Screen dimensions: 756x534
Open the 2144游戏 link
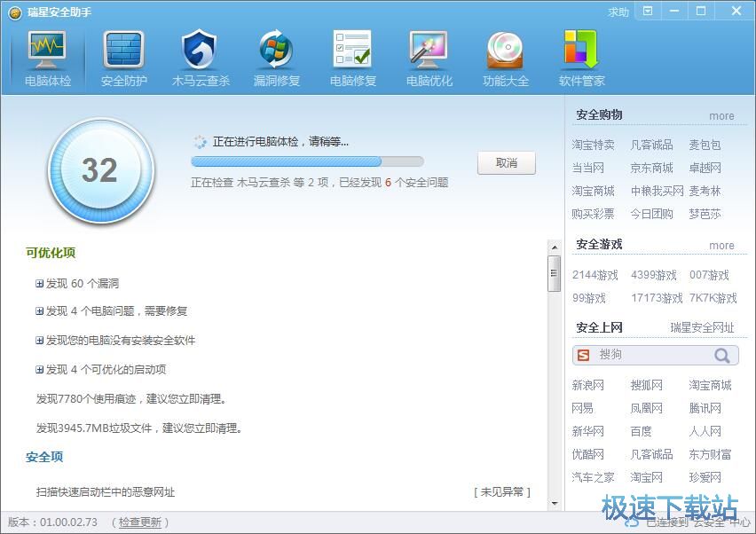tap(595, 275)
